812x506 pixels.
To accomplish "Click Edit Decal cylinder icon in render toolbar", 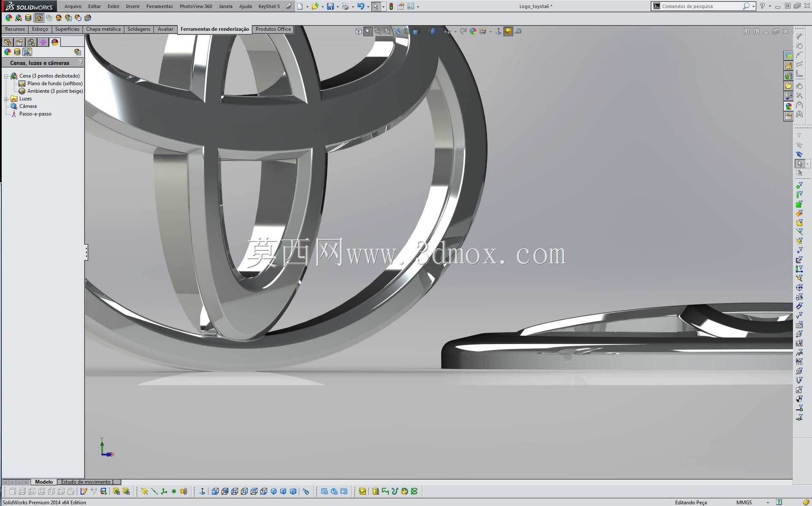I will pyautogui.click(x=28, y=18).
